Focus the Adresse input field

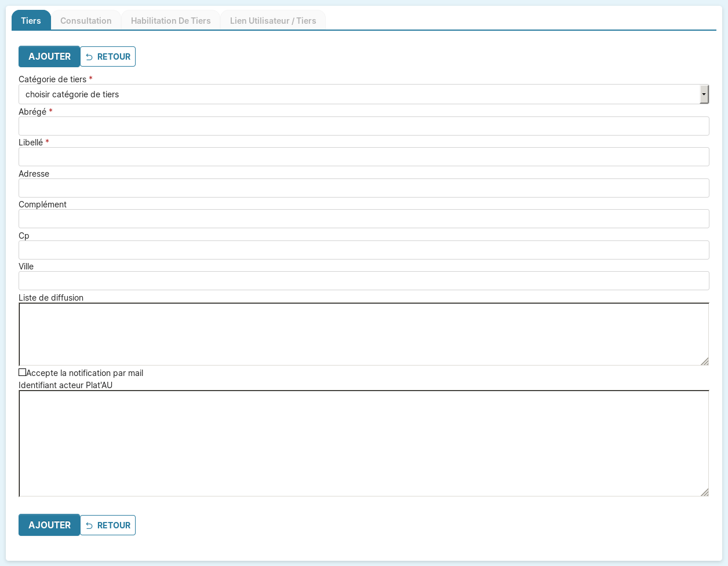(363, 188)
